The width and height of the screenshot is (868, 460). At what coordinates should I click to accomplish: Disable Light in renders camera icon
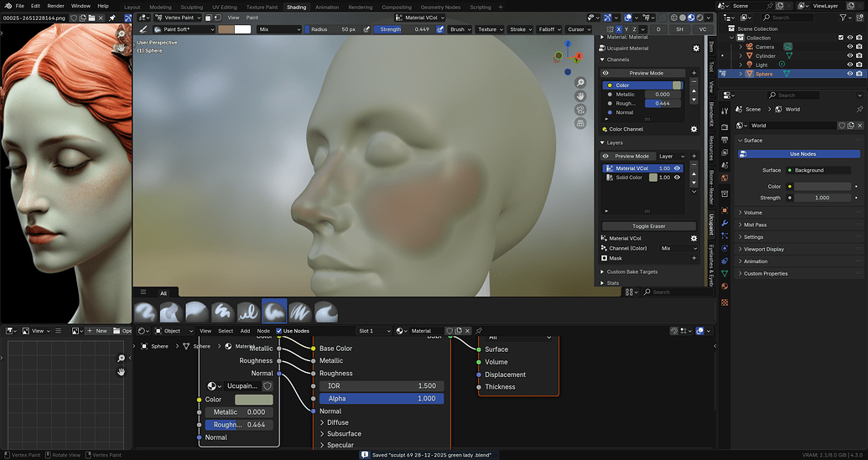(x=859, y=65)
